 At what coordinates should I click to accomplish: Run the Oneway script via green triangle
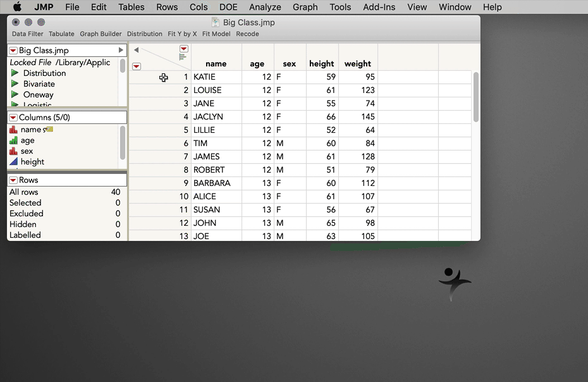pos(15,94)
